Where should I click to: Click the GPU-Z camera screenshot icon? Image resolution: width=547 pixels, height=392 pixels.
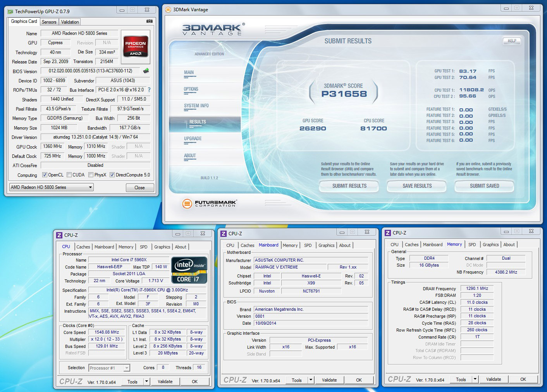[x=149, y=21]
